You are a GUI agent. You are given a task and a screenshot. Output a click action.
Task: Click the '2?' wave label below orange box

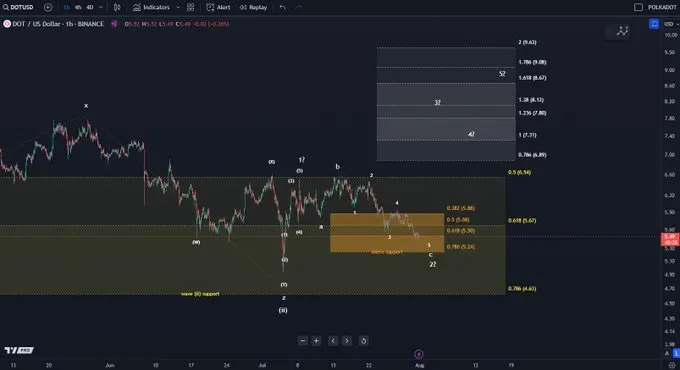pyautogui.click(x=433, y=265)
